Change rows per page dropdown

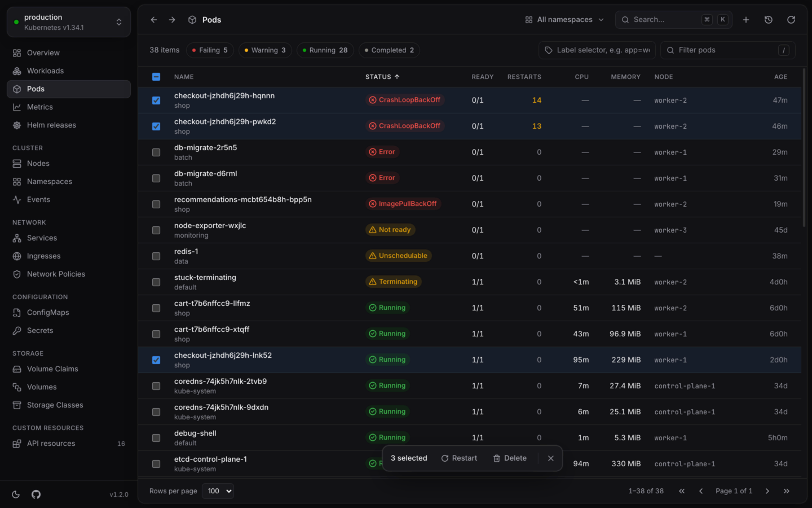[x=218, y=491]
